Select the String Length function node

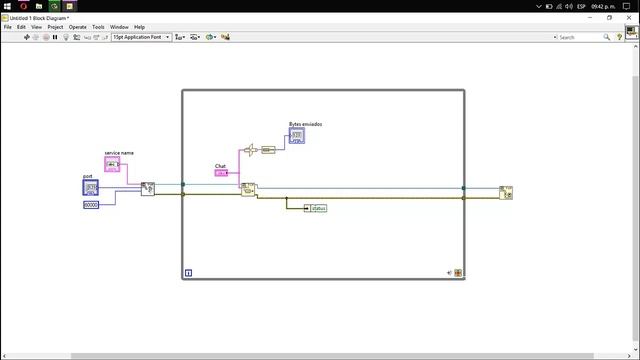pyautogui.click(x=251, y=150)
